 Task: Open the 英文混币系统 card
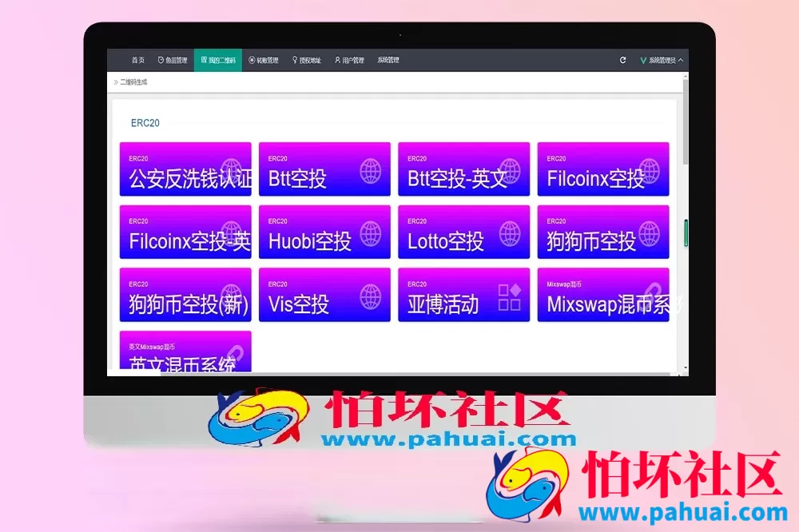click(185, 351)
